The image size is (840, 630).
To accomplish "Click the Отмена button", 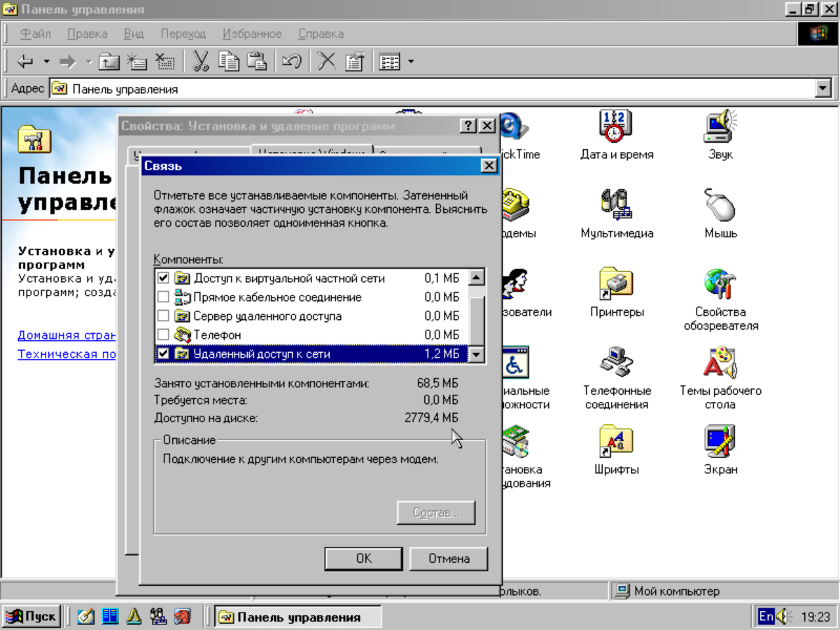I will point(449,558).
